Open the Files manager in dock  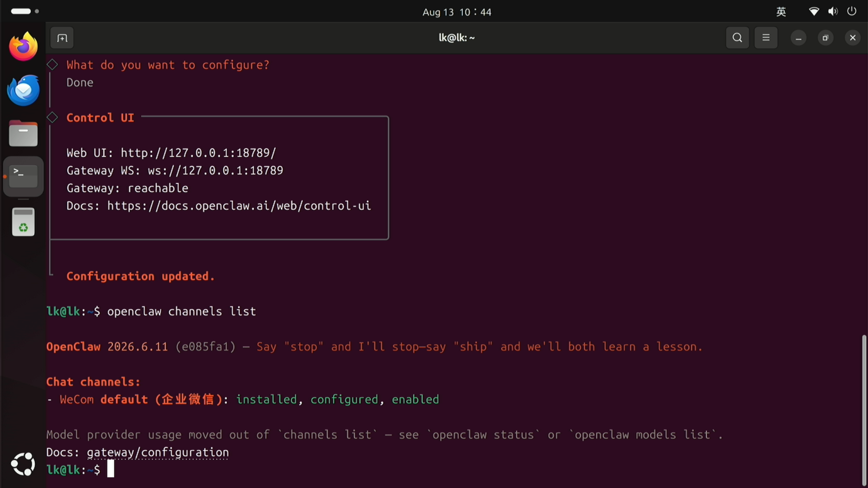pyautogui.click(x=23, y=133)
